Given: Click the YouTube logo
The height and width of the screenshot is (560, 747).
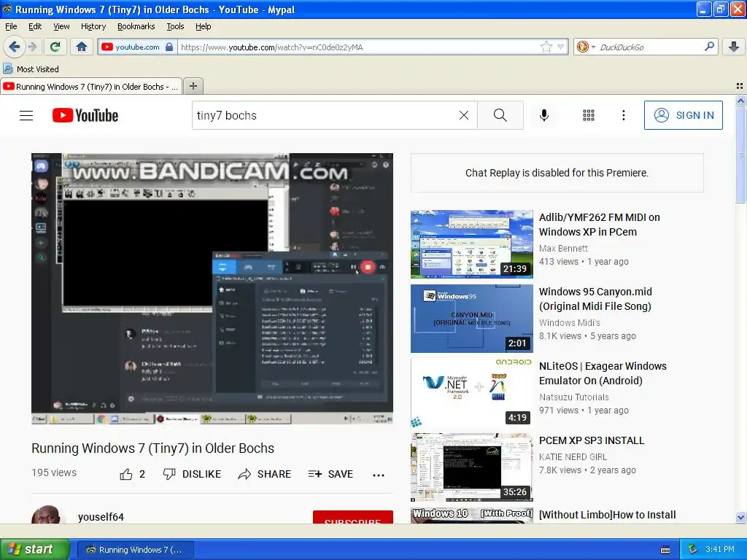Looking at the screenshot, I should click(x=85, y=115).
